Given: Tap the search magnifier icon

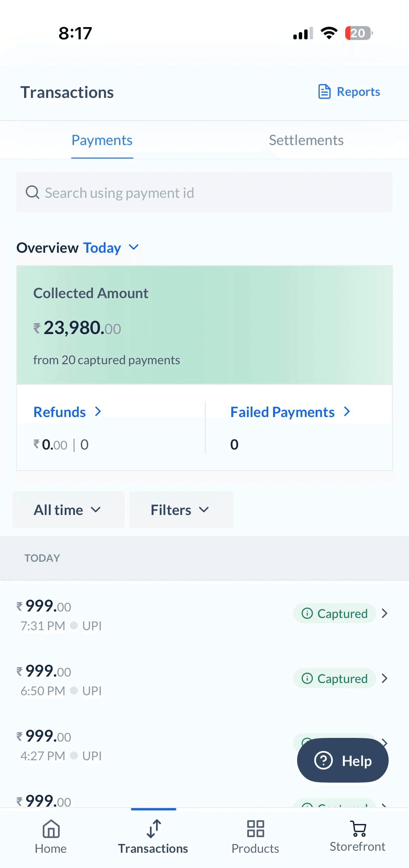Looking at the screenshot, I should pos(33,192).
